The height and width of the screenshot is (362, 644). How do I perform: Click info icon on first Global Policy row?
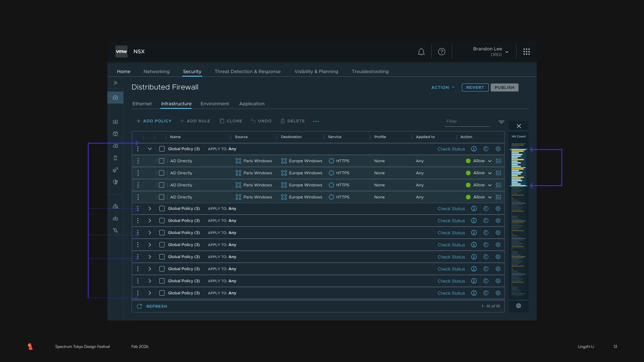[474, 149]
